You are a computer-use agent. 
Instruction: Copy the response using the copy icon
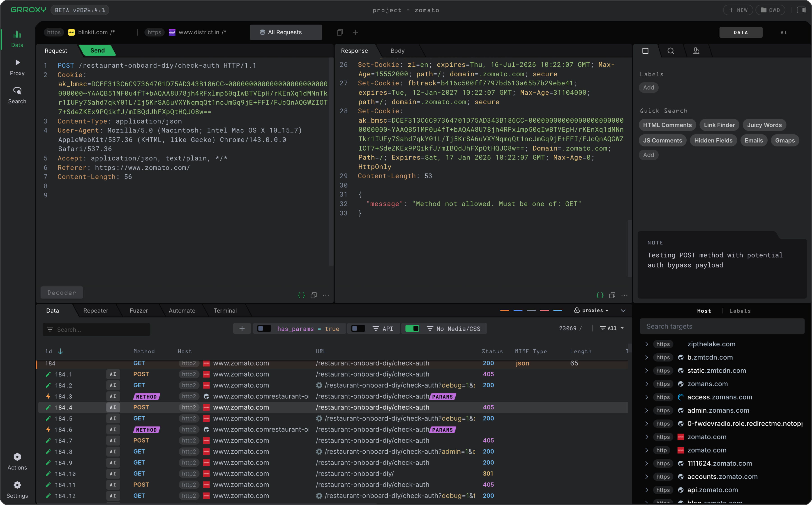(x=612, y=295)
